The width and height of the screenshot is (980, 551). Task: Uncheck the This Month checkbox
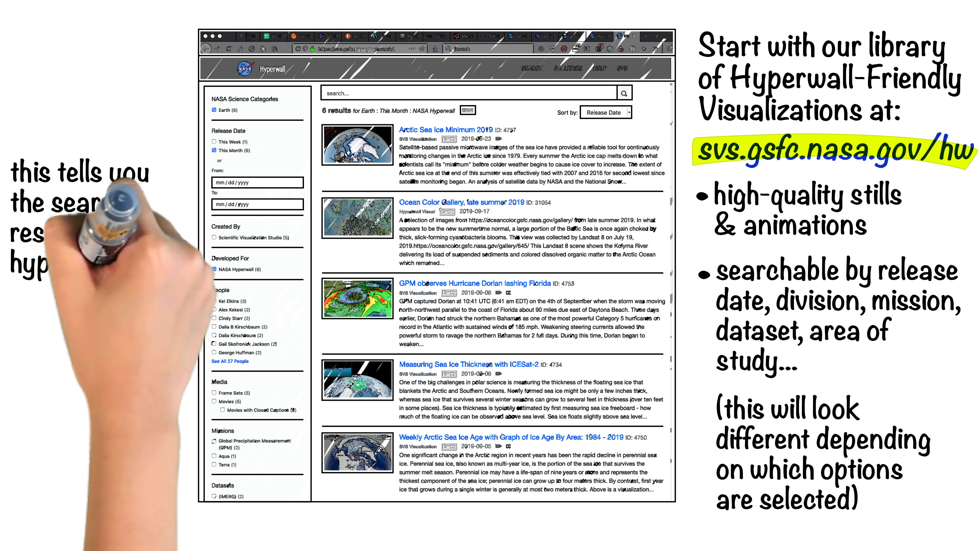(214, 150)
